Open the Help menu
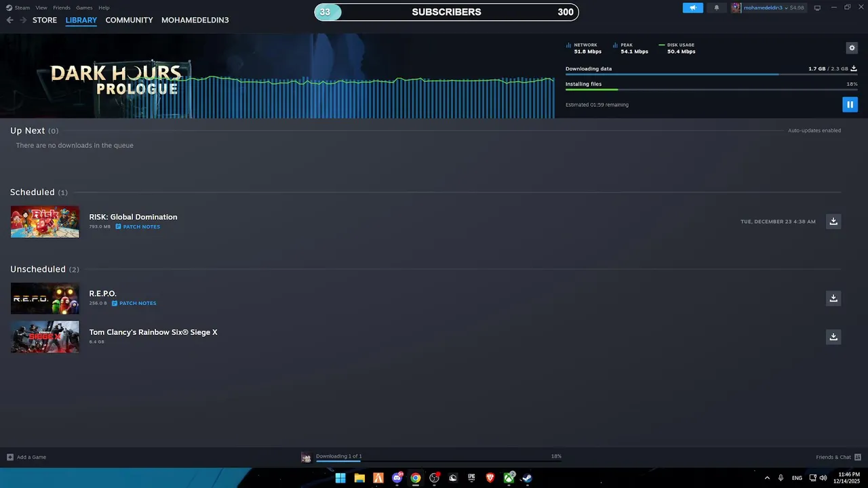Viewport: 868px width, 488px height. [x=104, y=7]
